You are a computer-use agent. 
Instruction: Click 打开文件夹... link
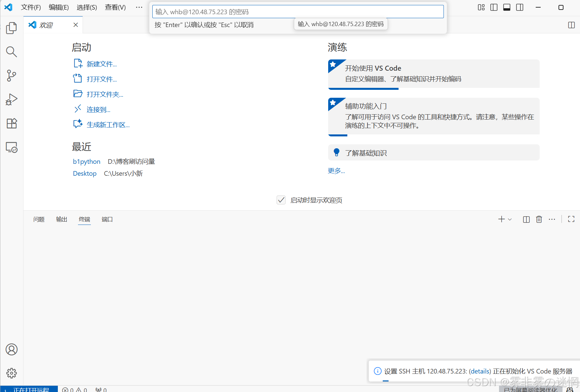(x=105, y=94)
